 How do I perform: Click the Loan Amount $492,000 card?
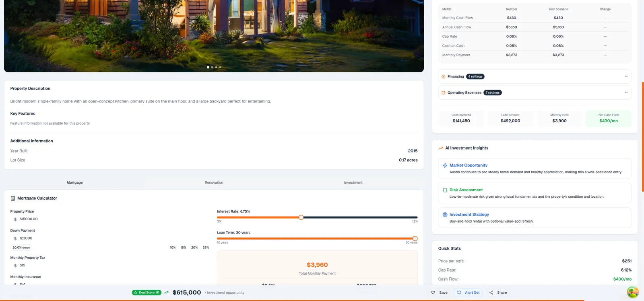(510, 119)
